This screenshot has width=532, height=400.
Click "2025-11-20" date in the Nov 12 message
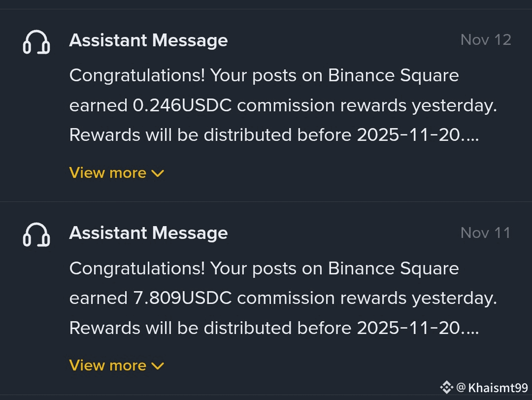pos(410,135)
